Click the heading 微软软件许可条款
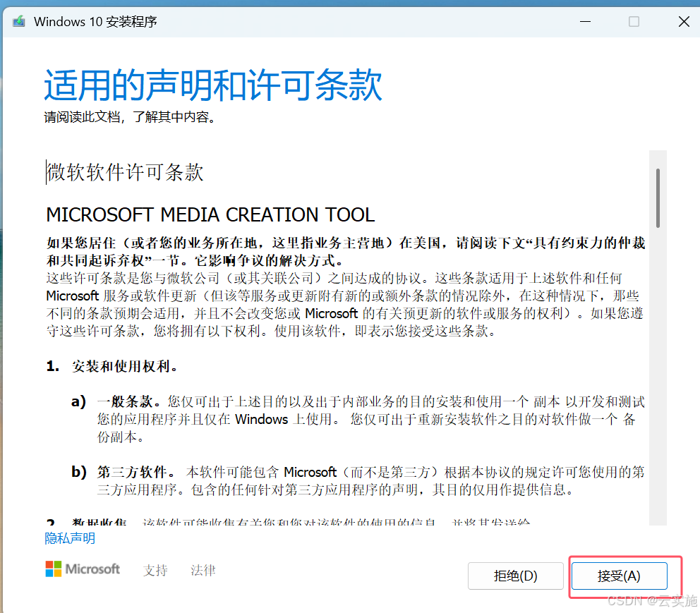This screenshot has height=613, width=700. coord(125,172)
